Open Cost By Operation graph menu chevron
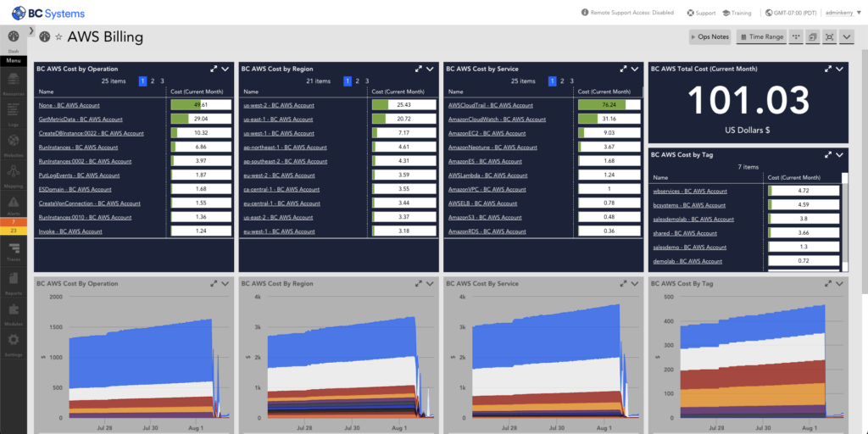 pyautogui.click(x=225, y=283)
